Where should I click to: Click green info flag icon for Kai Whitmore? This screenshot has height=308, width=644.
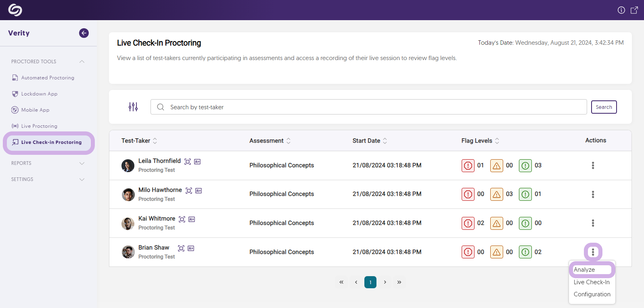click(x=525, y=223)
